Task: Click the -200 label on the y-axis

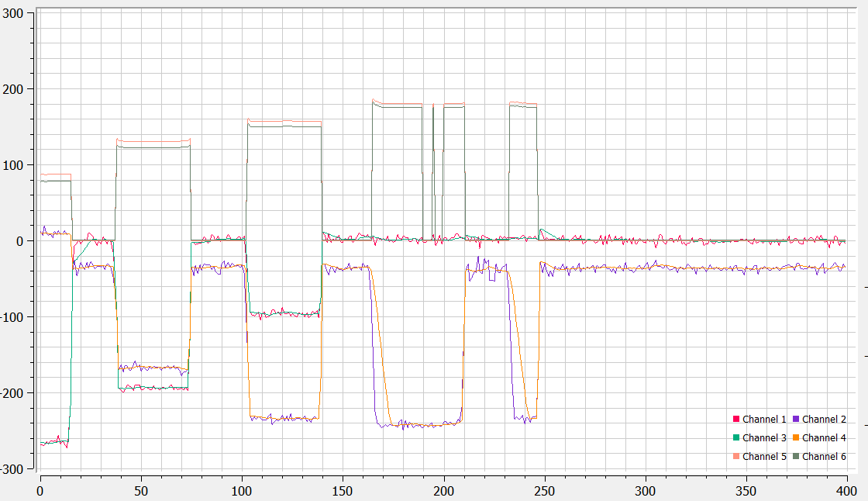Action: click(x=14, y=393)
